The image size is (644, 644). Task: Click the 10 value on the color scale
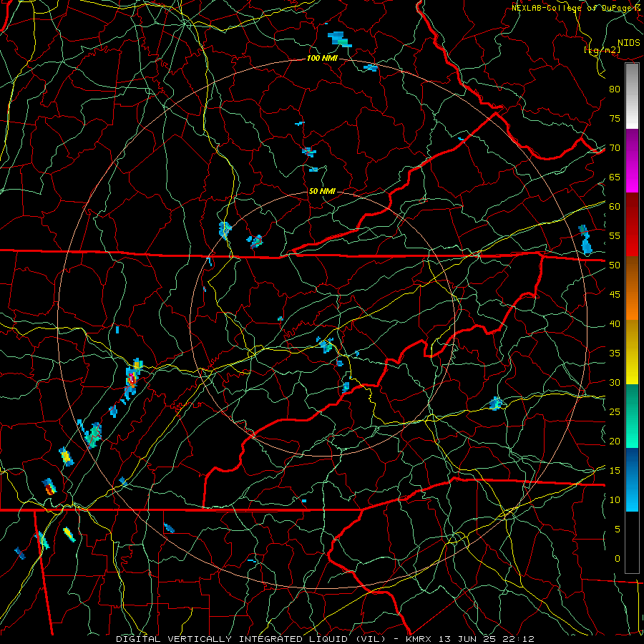615,500
